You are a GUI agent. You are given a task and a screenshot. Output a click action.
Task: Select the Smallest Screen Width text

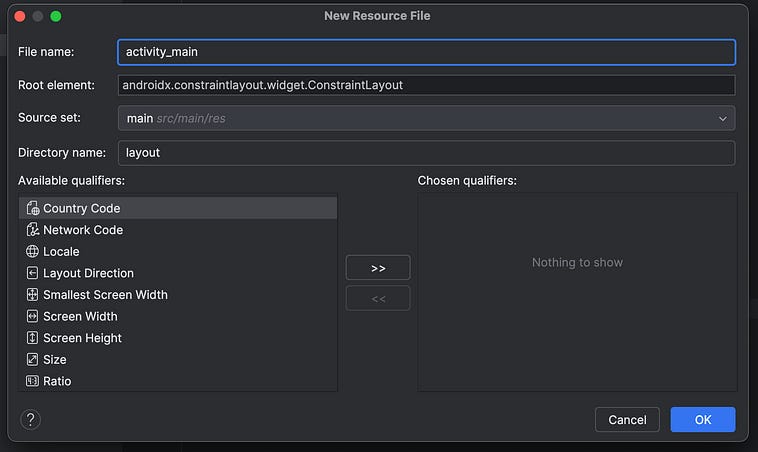[x=105, y=294]
